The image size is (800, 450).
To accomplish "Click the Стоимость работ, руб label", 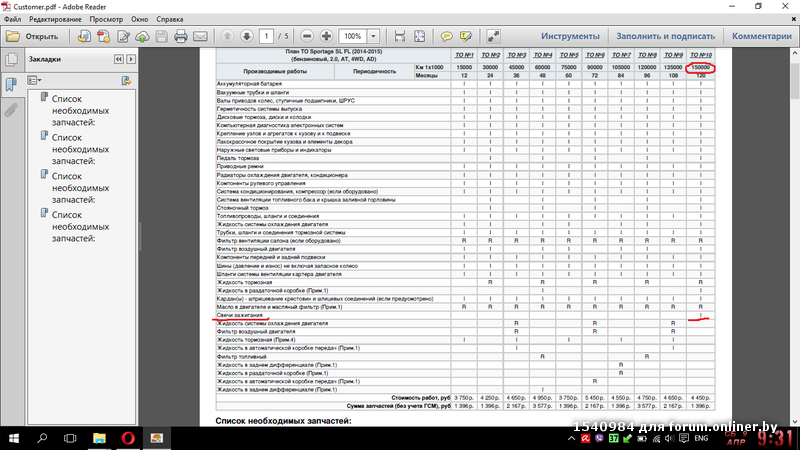I will point(420,397).
